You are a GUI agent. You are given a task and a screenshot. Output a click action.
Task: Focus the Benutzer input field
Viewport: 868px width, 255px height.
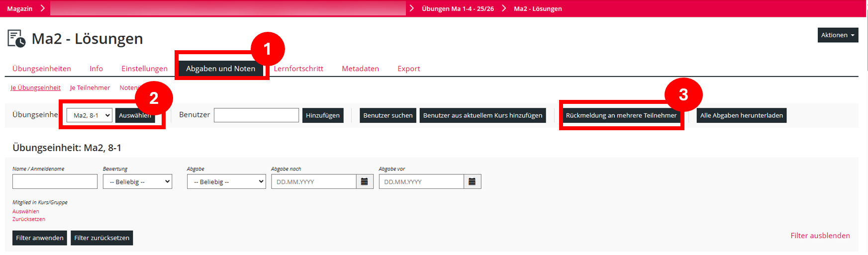click(x=256, y=115)
